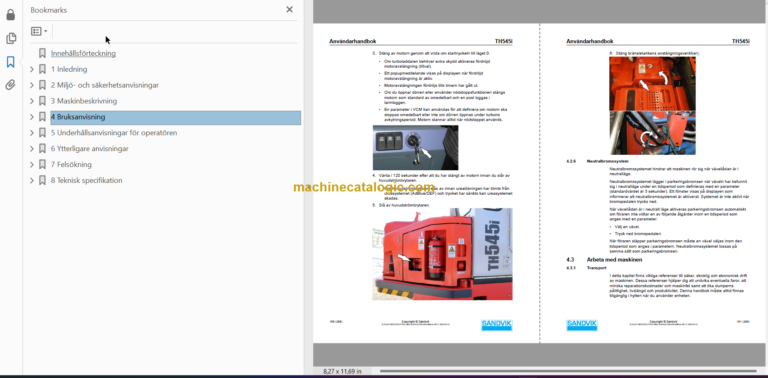Go to the 3 Maskinbeskrivning bookmark
The height and width of the screenshot is (378, 768).
[84, 101]
